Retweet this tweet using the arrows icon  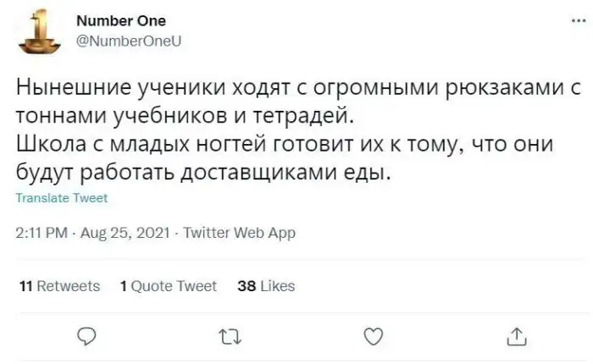tap(228, 338)
